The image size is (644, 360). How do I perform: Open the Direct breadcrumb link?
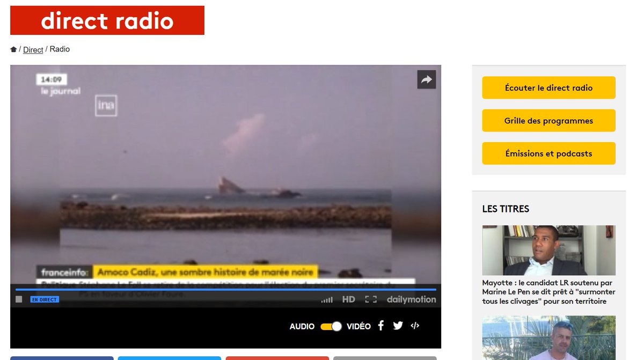pos(33,49)
